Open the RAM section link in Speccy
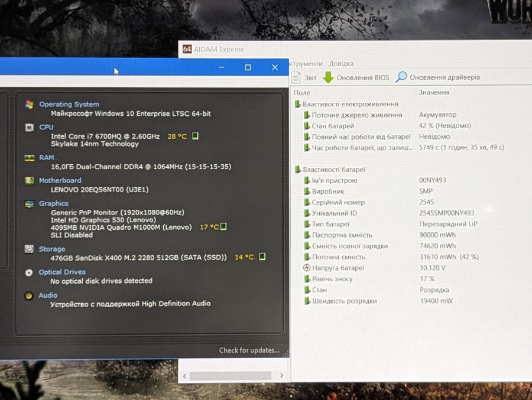Viewport: 532px width, 400px height. click(x=47, y=157)
